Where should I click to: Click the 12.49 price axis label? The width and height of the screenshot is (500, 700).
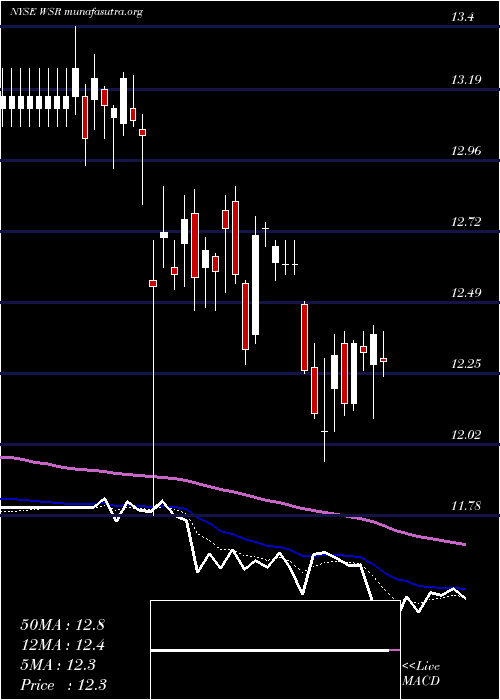[467, 293]
